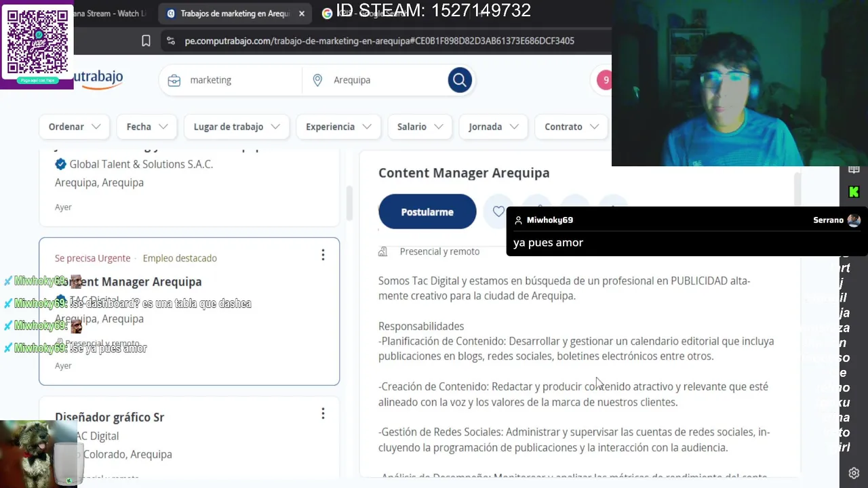868x488 pixels.
Task: Click Presencial y remoto text in detail
Action: [439, 251]
